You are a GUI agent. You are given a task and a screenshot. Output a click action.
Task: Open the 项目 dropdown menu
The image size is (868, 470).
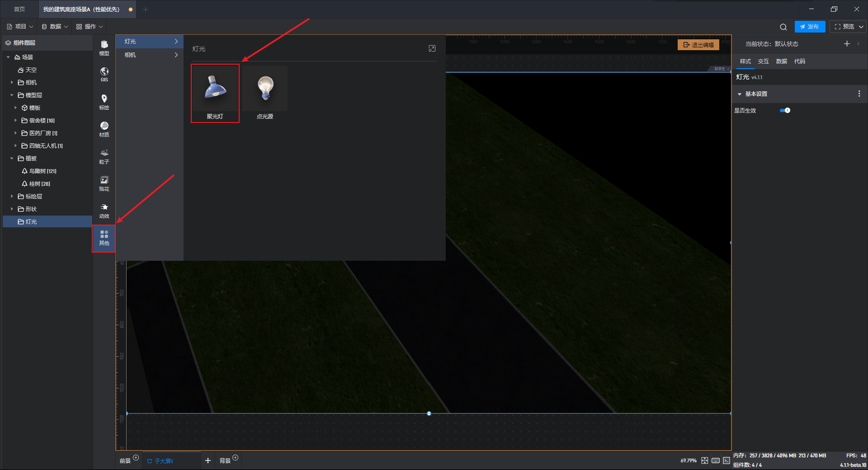(x=20, y=27)
